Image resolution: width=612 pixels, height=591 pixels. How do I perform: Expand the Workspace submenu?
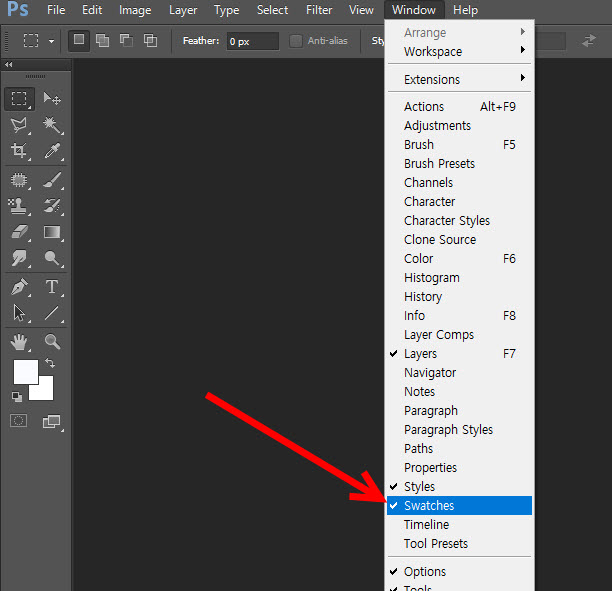tap(459, 52)
